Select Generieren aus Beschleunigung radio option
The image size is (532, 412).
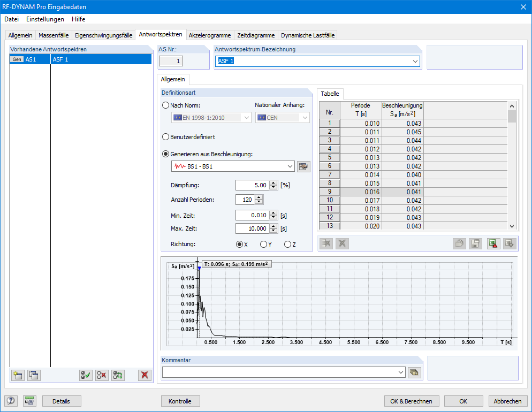point(165,154)
